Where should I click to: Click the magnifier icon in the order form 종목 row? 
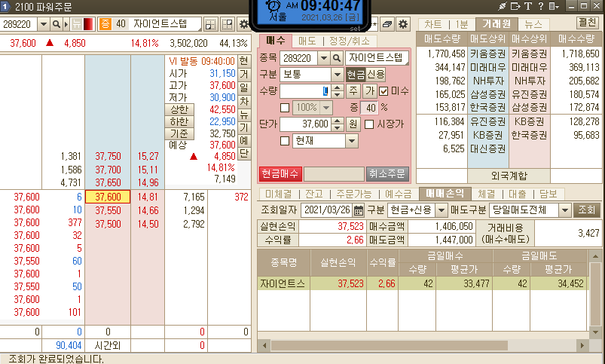pyautogui.click(x=337, y=58)
